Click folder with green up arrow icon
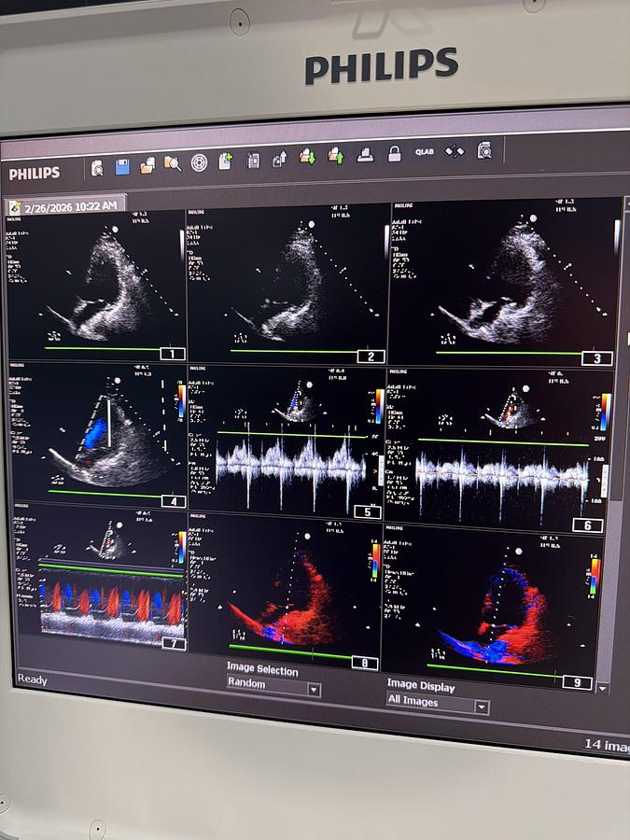 336,156
